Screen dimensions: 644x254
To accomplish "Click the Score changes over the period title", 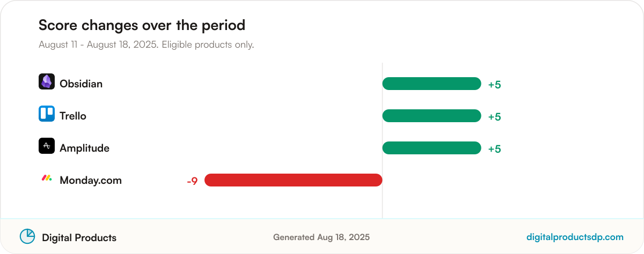I will (142, 25).
